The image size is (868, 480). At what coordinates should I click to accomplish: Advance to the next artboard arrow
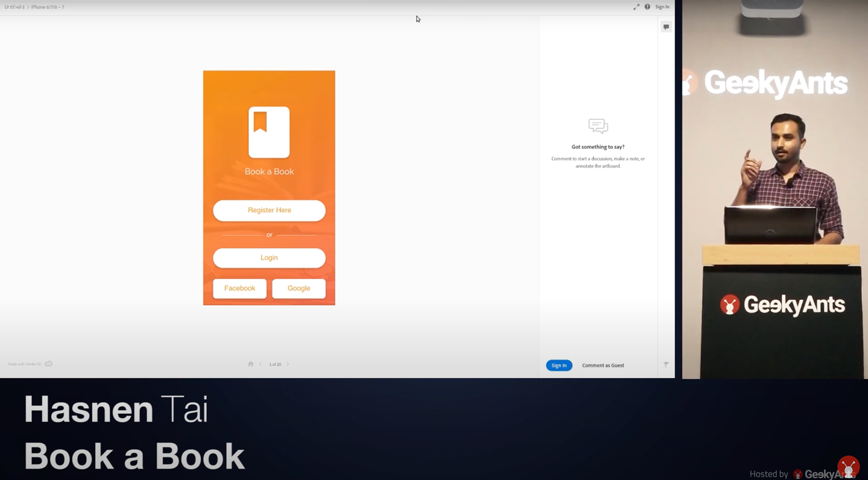tap(288, 364)
